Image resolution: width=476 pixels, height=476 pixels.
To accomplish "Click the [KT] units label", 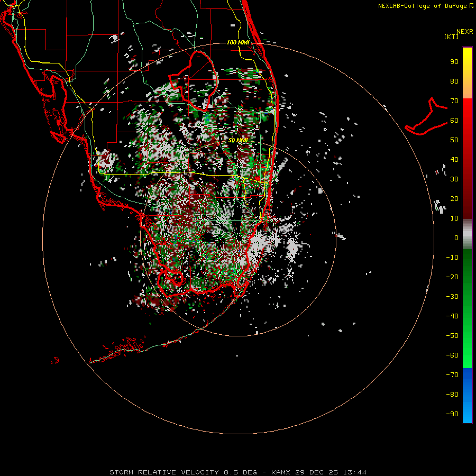I will tap(452, 36).
